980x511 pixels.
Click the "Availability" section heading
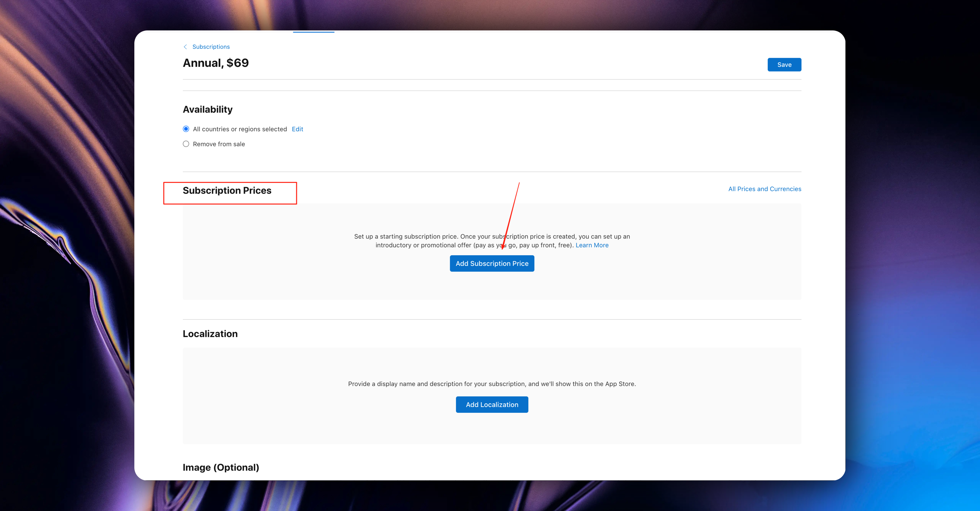(208, 109)
